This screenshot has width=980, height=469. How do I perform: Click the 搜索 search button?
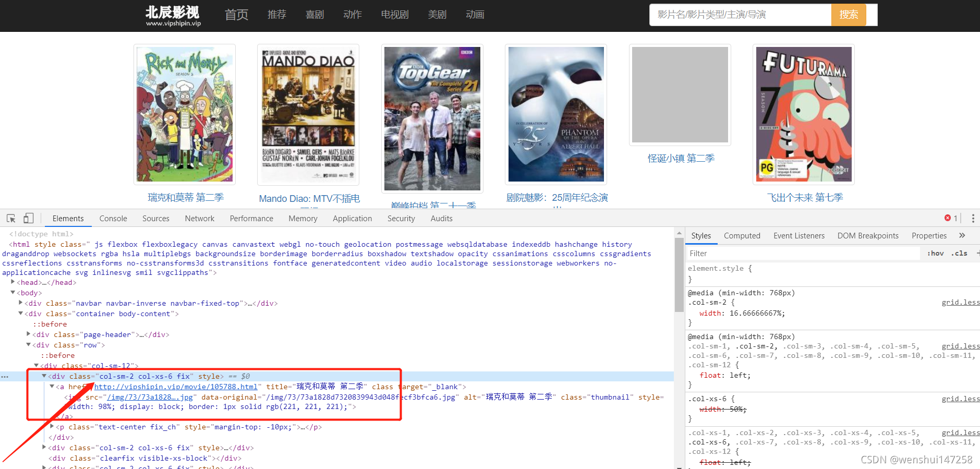pos(849,15)
